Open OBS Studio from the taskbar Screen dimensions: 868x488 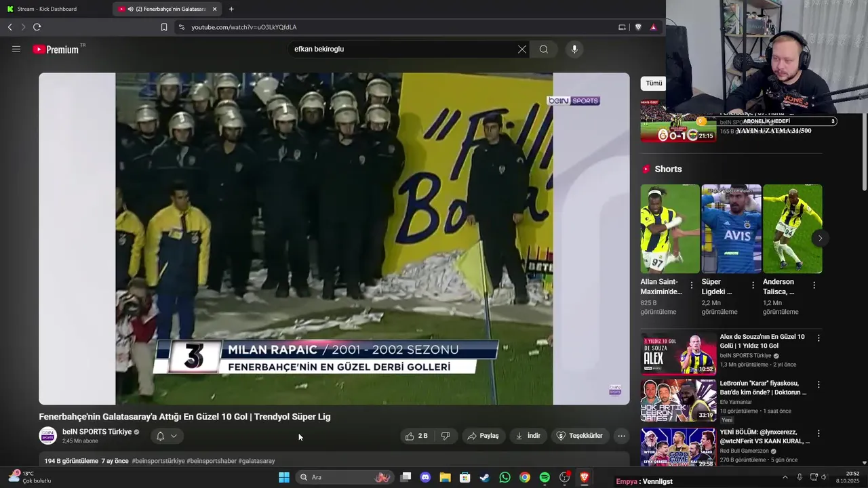(x=564, y=477)
